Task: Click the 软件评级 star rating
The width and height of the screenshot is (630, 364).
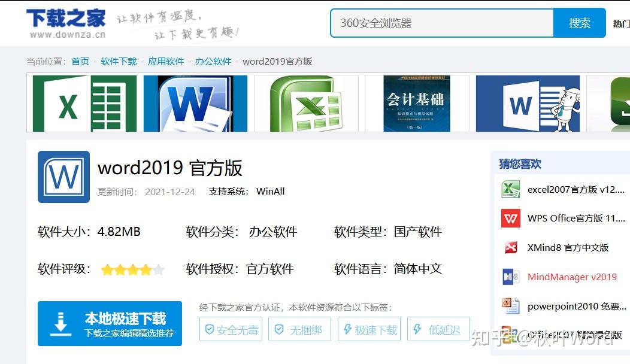Action: click(x=133, y=269)
